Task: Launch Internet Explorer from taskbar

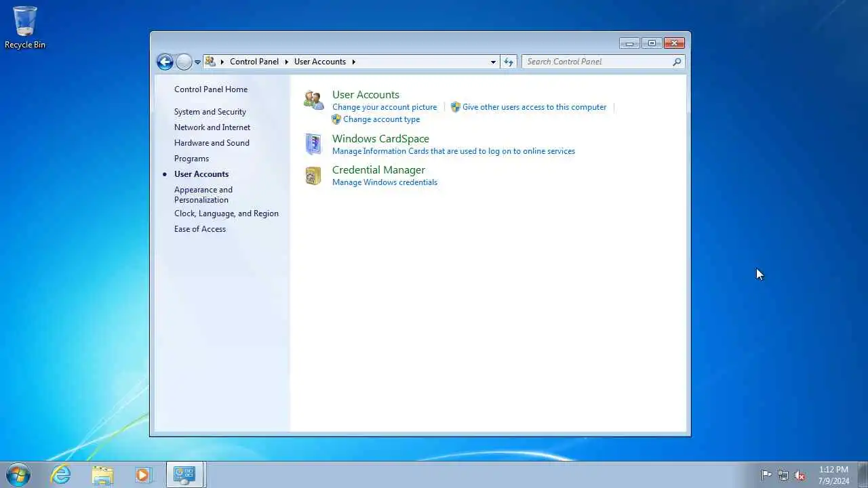Action: tap(61, 474)
